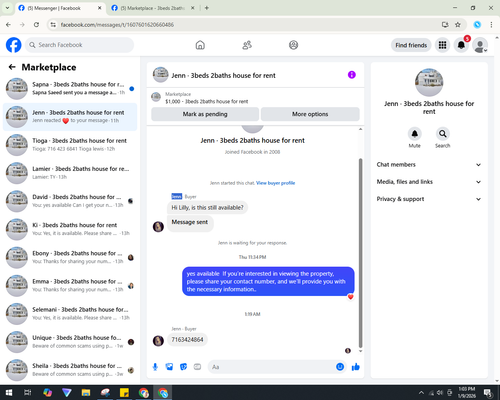Switch to Messenger | Facebook tab
Viewport: 500px width, 400px height.
click(x=60, y=8)
